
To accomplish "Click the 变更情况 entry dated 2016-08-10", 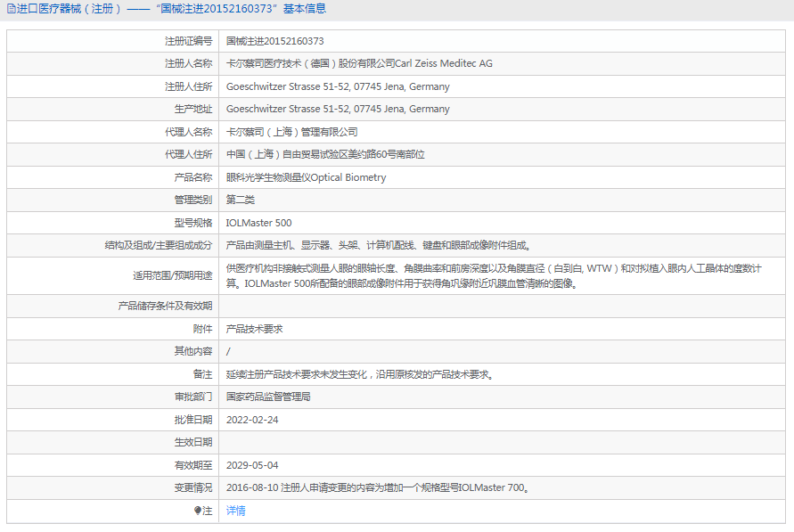I will 380,487.
